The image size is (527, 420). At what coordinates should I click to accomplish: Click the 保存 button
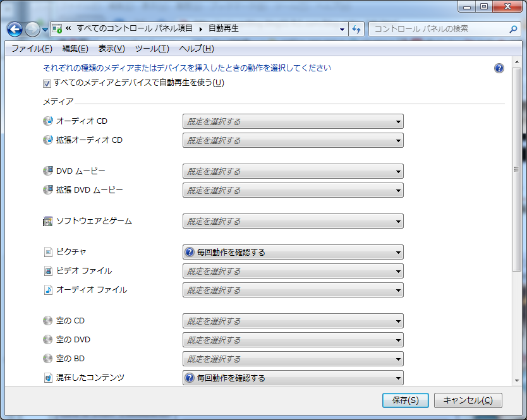[404, 400]
